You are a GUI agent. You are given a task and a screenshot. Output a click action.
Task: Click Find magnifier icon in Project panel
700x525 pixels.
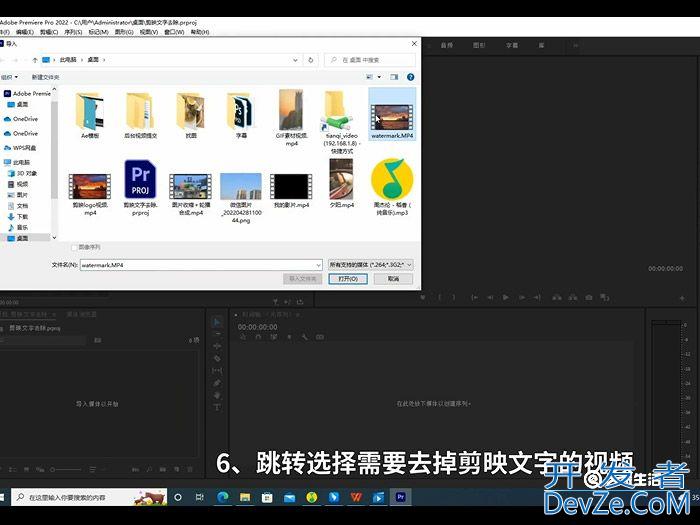tap(149, 470)
